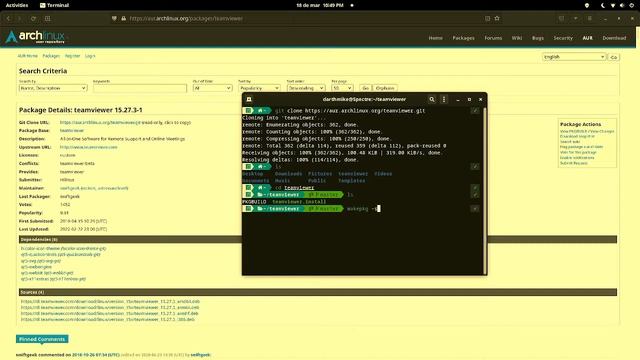Focus the browser address bar URL

[186, 18]
